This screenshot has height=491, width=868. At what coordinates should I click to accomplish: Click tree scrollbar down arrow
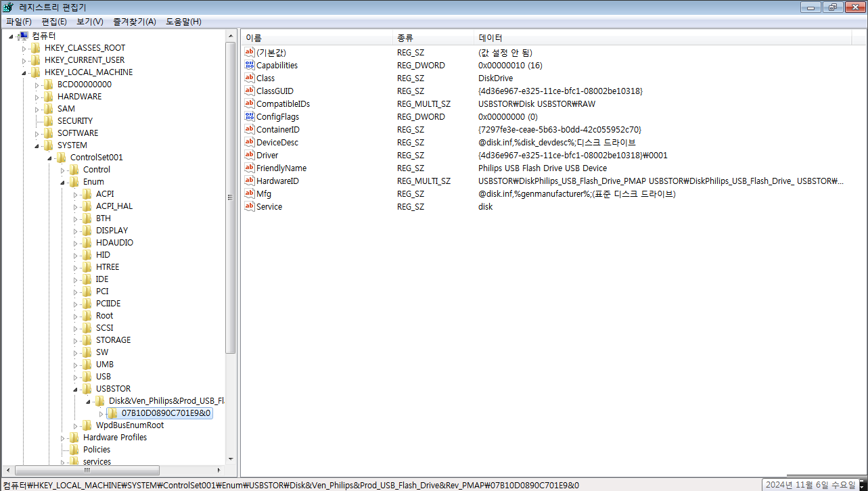pyautogui.click(x=231, y=459)
